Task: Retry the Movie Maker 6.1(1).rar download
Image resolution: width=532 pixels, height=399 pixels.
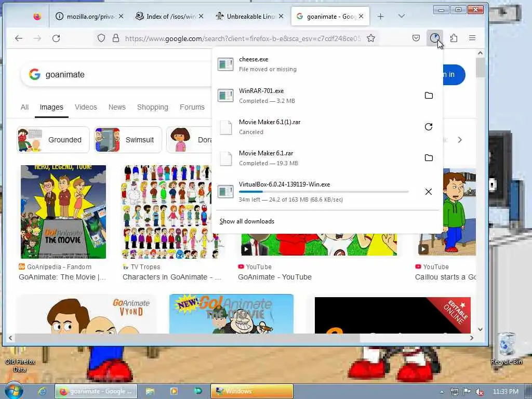Action: (x=429, y=127)
